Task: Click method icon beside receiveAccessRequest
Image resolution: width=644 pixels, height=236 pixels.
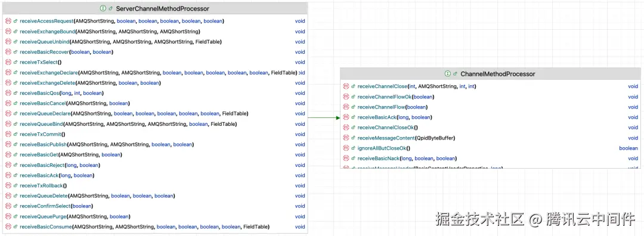Action: coord(8,21)
